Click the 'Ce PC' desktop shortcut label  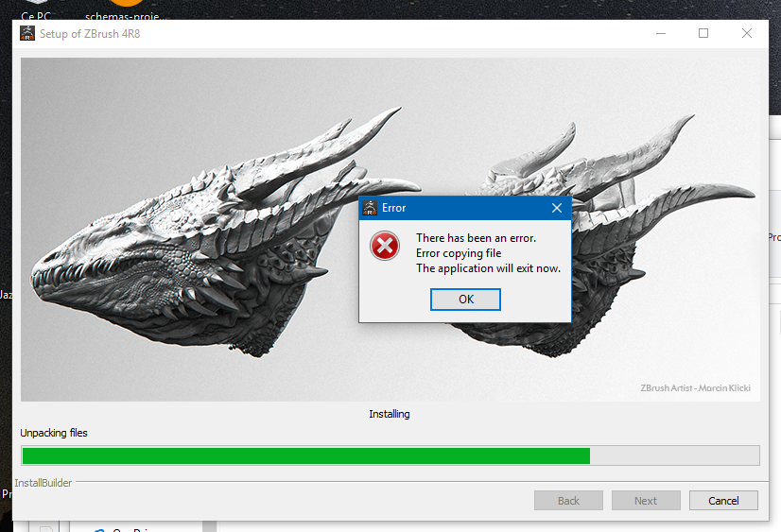coord(36,15)
